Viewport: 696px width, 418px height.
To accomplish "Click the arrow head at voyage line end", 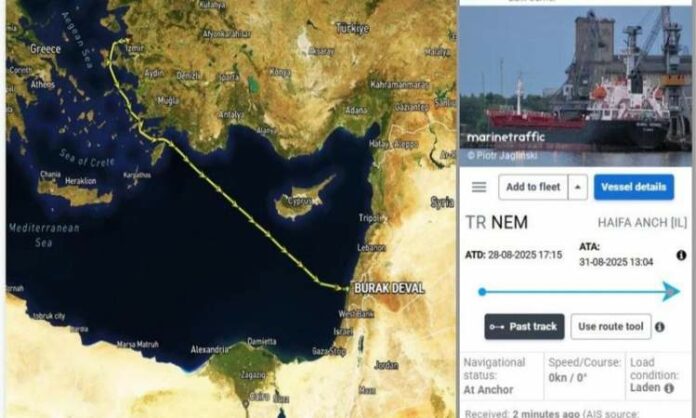I will click(672, 292).
